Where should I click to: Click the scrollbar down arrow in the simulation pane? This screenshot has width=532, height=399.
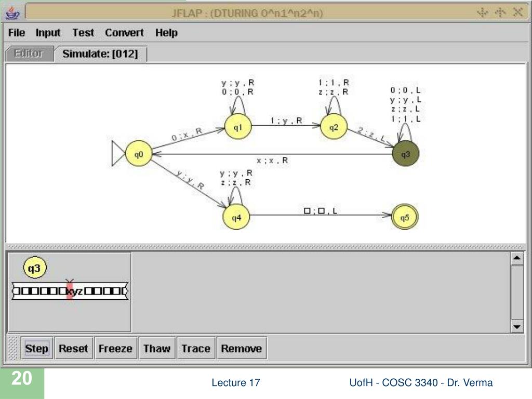coord(517,326)
